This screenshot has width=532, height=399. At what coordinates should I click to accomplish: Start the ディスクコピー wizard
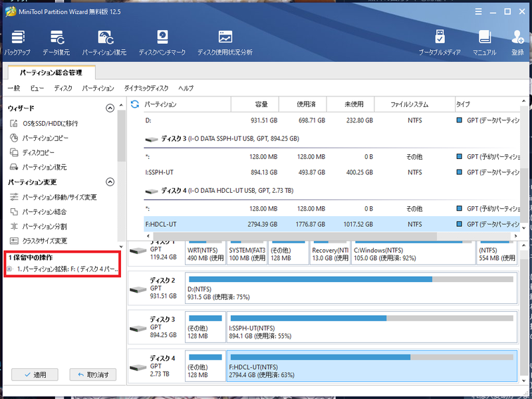[x=38, y=153]
